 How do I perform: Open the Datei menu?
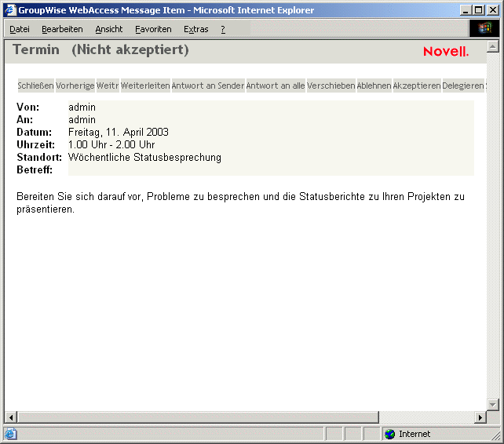click(x=20, y=29)
